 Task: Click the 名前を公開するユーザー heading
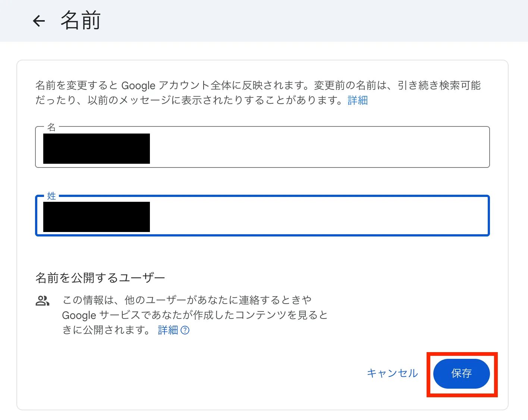(x=100, y=278)
